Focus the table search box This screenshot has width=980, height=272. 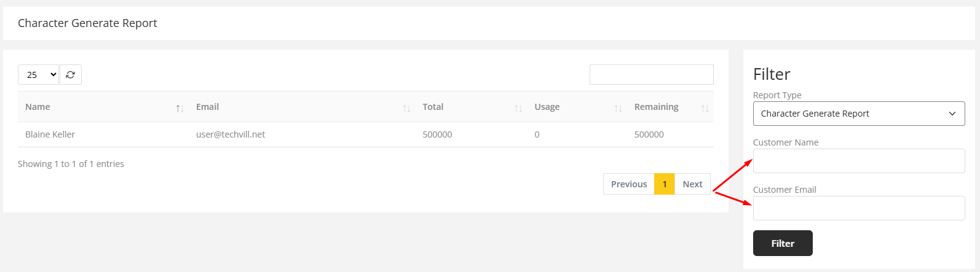(x=651, y=75)
